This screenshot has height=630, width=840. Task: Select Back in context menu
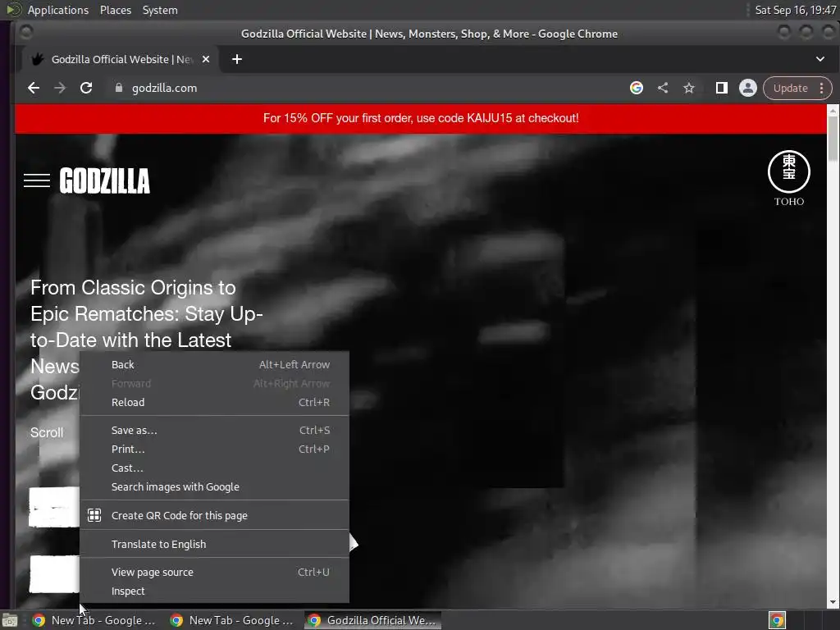(214, 365)
